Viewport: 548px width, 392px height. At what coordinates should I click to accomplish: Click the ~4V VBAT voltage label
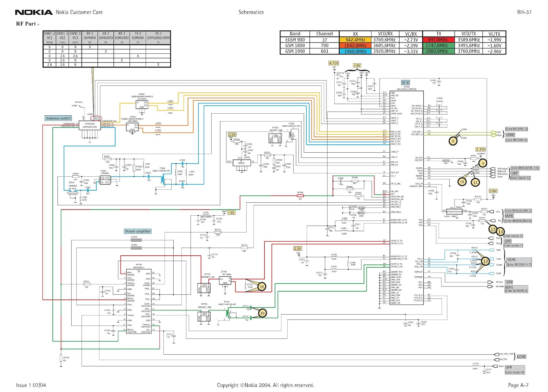(232, 213)
